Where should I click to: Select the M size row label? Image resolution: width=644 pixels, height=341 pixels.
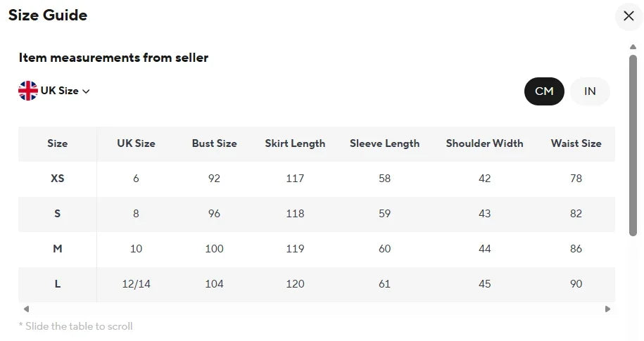pos(58,249)
